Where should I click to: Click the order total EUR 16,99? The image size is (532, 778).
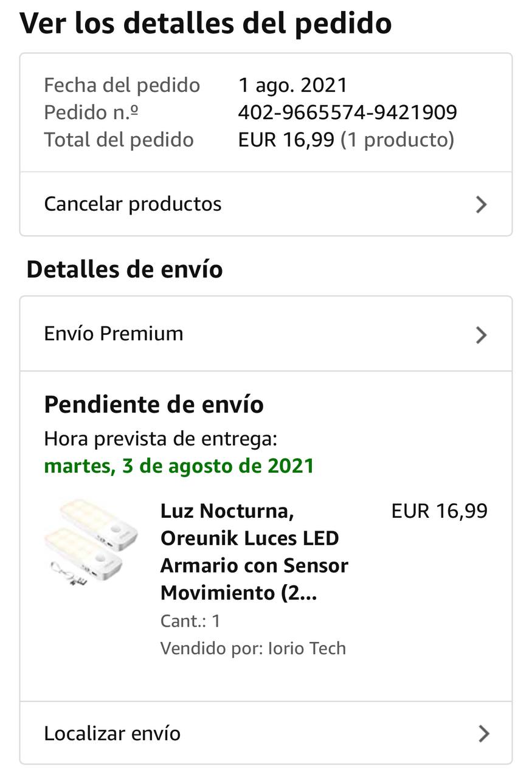click(286, 140)
